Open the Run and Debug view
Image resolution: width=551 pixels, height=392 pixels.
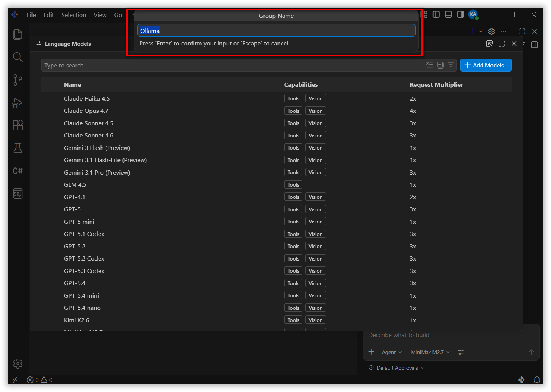click(x=18, y=103)
